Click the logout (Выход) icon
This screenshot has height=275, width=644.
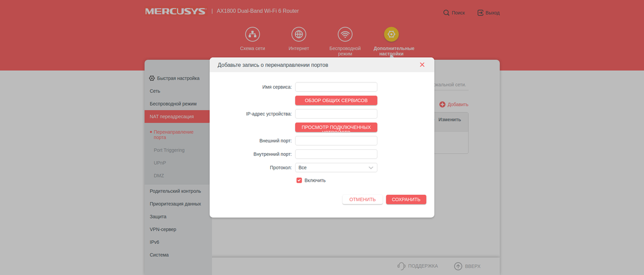pyautogui.click(x=480, y=12)
